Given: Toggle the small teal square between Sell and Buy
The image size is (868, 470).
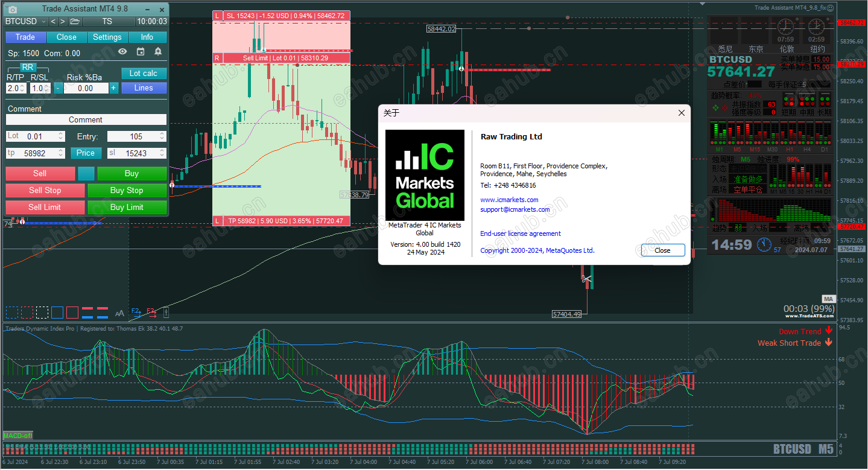Looking at the screenshot, I should tap(86, 174).
